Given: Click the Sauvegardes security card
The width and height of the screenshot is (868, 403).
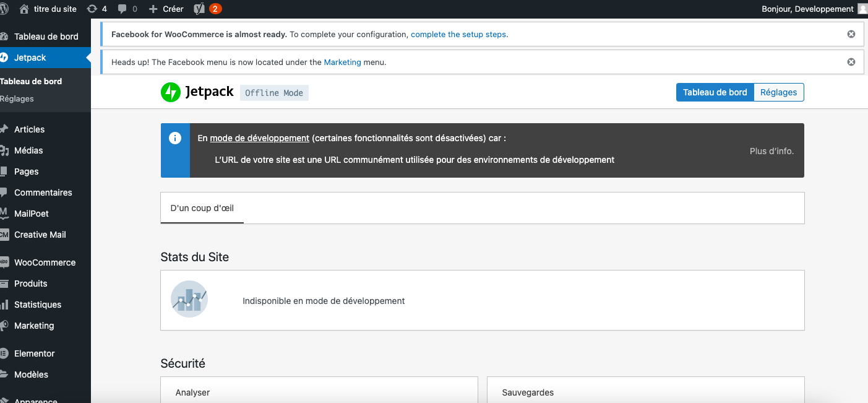Looking at the screenshot, I should (645, 390).
